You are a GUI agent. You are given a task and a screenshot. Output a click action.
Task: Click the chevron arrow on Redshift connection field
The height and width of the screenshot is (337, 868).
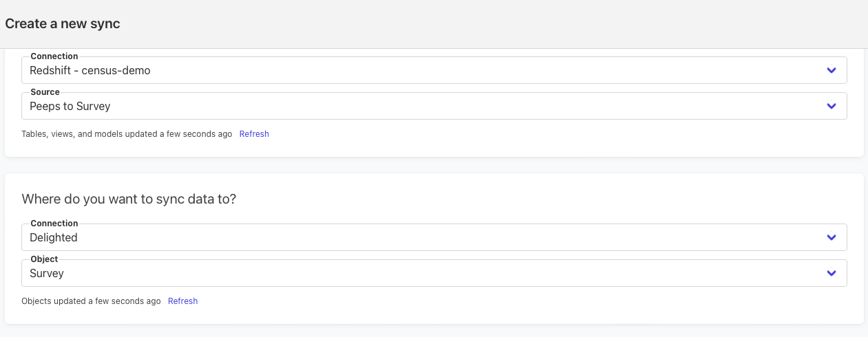pyautogui.click(x=831, y=70)
